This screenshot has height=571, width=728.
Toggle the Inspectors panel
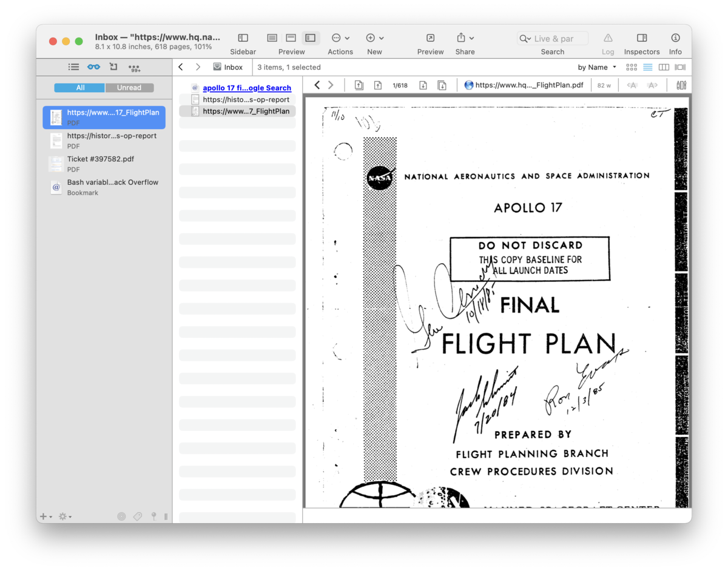point(642,38)
